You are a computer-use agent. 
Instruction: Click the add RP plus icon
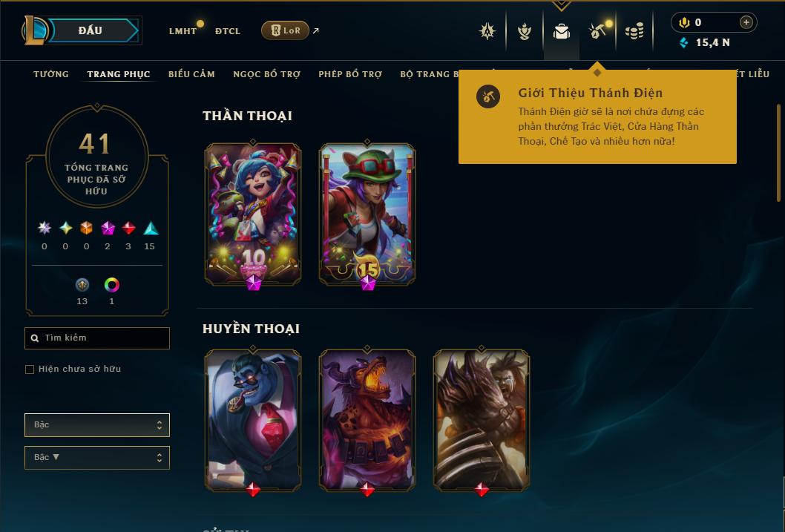[x=746, y=22]
